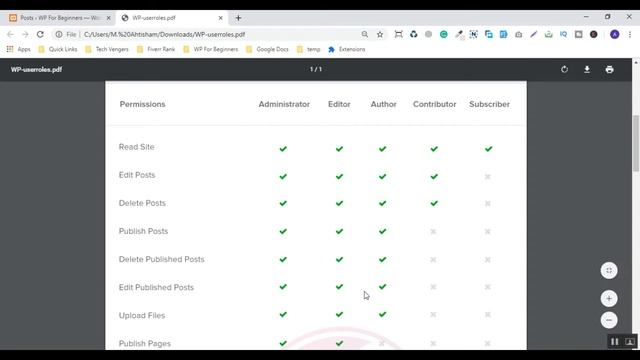Screen dimensions: 640x360
Task: Open the screen capture frame extension
Action: [398, 34]
